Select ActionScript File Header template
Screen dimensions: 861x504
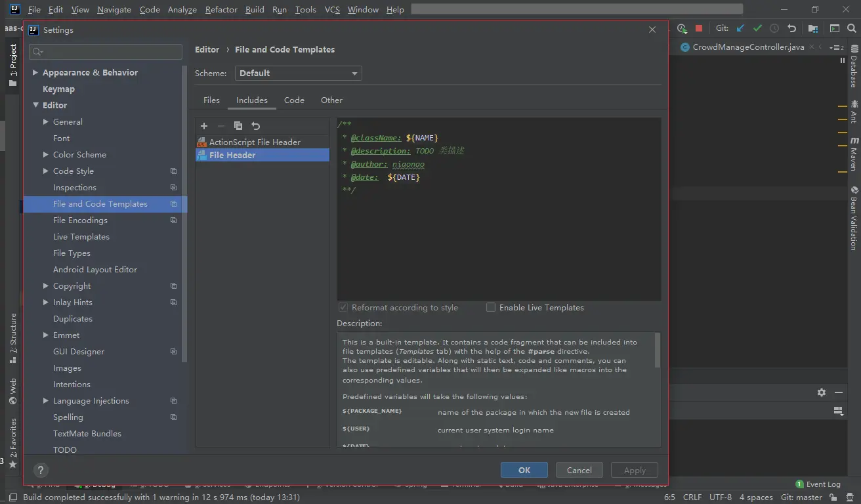[x=262, y=142]
